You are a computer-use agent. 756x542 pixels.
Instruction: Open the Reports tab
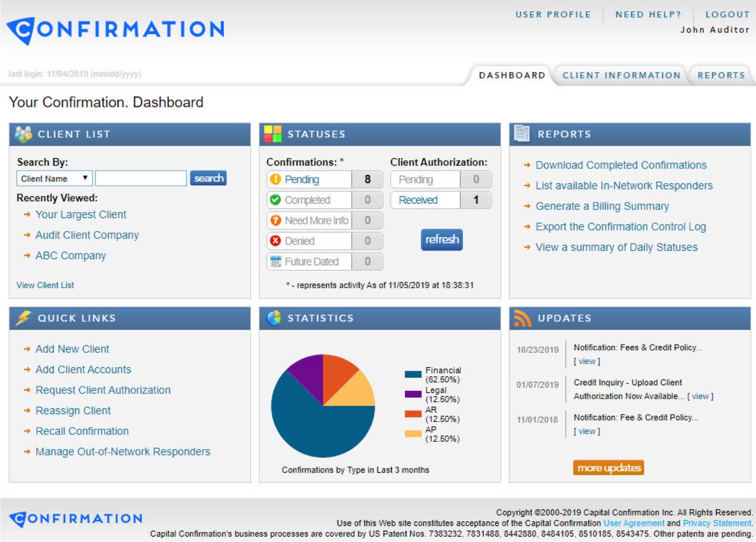click(721, 75)
